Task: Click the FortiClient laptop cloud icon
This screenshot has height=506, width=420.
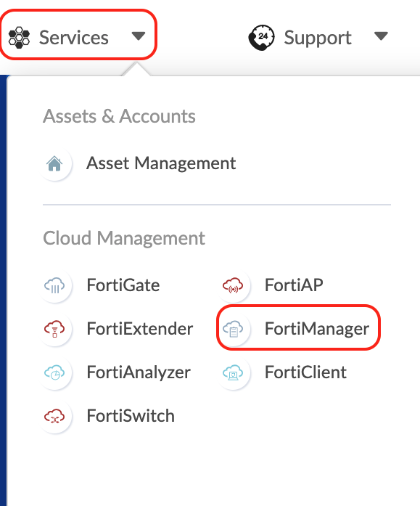Action: [233, 372]
